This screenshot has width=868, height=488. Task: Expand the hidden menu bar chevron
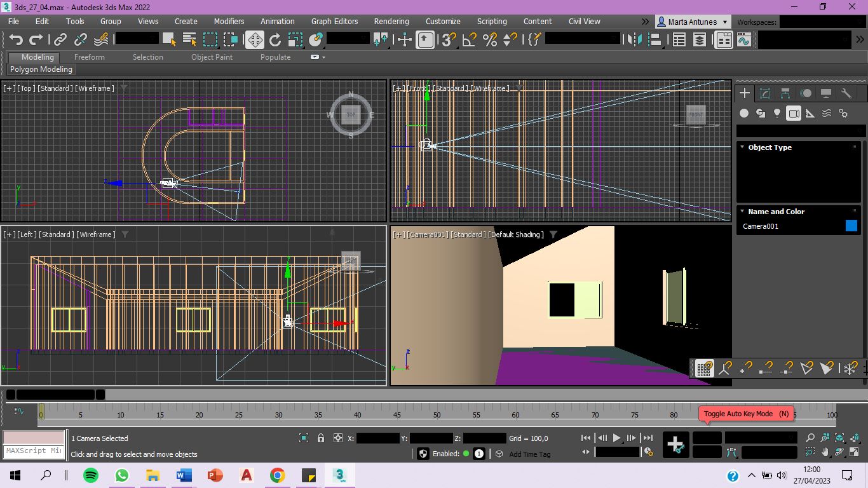(x=646, y=21)
